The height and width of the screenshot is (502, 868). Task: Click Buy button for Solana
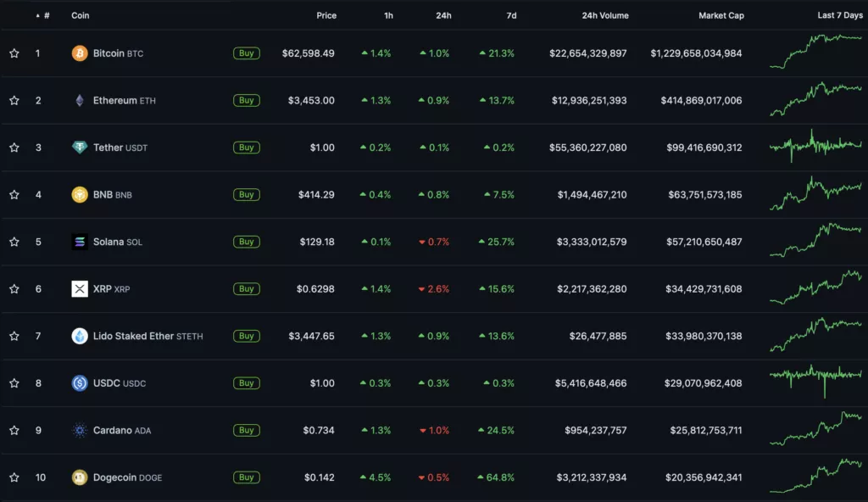point(247,242)
